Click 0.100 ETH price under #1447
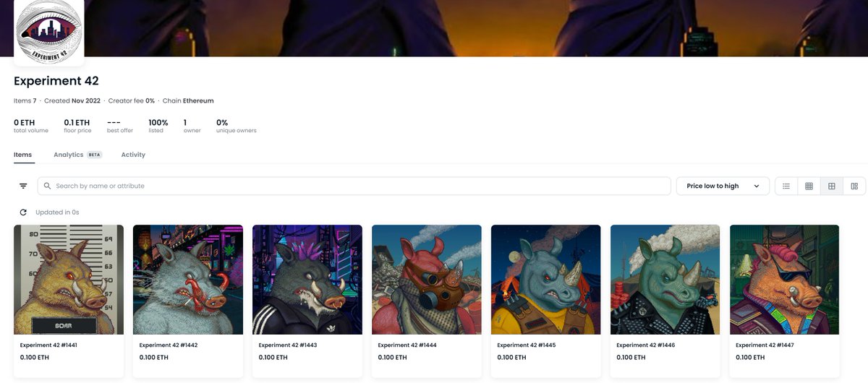This screenshot has height=383, width=868. [x=751, y=358]
